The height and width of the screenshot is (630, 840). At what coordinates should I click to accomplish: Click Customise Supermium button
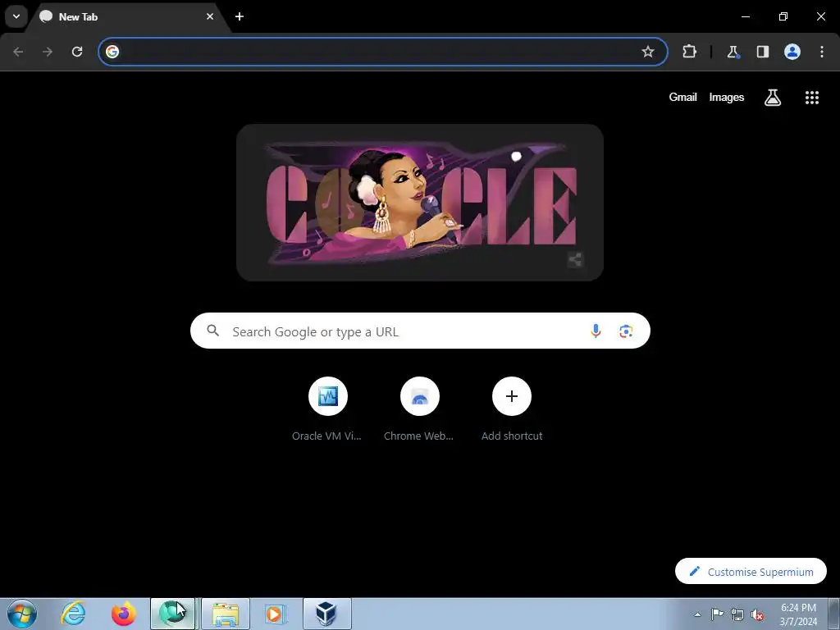[x=751, y=571]
